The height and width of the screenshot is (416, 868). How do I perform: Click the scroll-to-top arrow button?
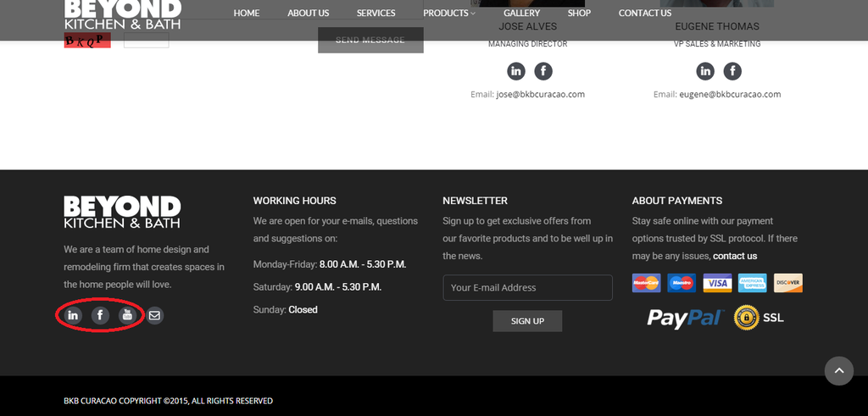(x=838, y=370)
